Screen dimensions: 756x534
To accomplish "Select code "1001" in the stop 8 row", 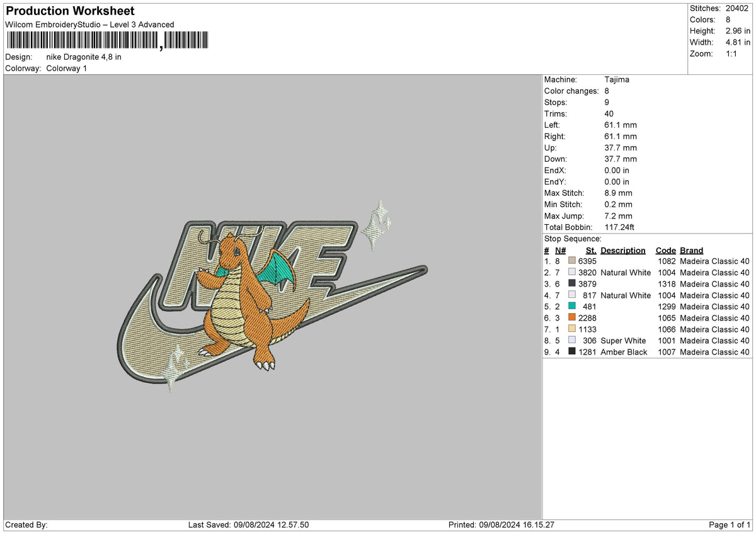I will [667, 341].
